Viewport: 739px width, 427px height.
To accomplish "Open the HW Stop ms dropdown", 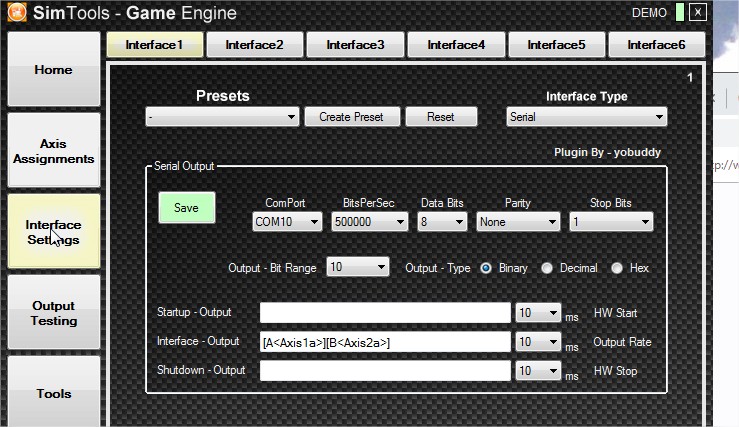I will click(x=538, y=371).
